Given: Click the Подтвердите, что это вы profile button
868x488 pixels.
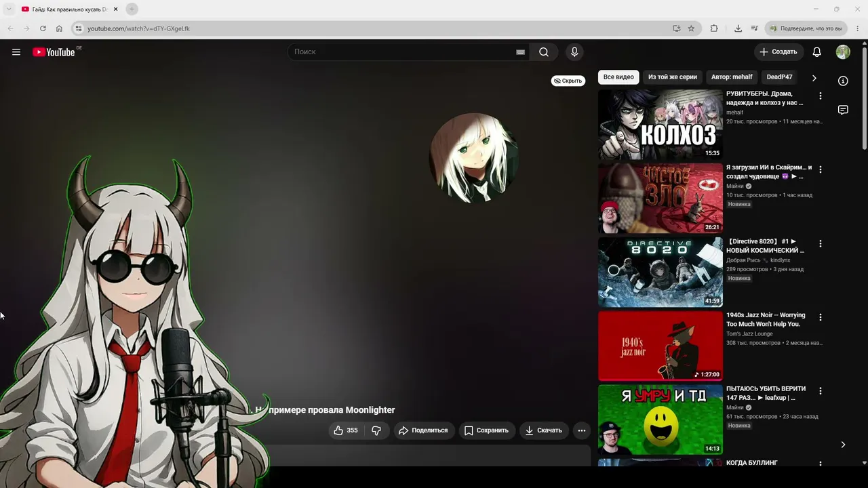Looking at the screenshot, I should [806, 28].
